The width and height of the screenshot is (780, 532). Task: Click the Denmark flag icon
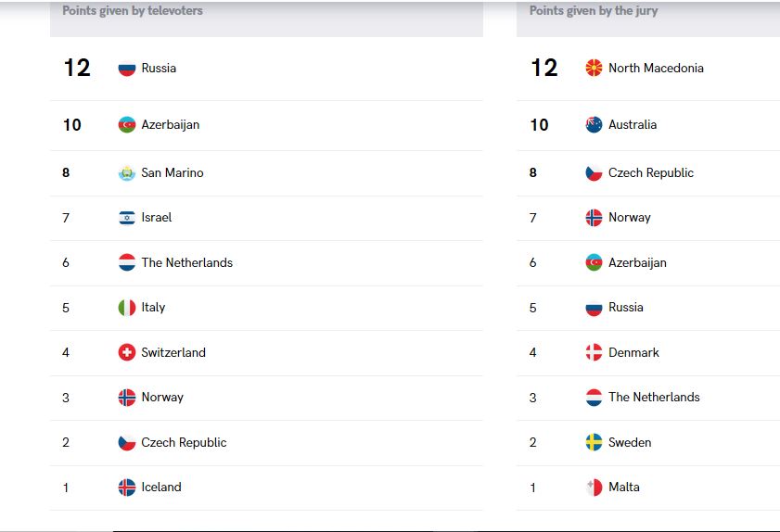coord(594,352)
